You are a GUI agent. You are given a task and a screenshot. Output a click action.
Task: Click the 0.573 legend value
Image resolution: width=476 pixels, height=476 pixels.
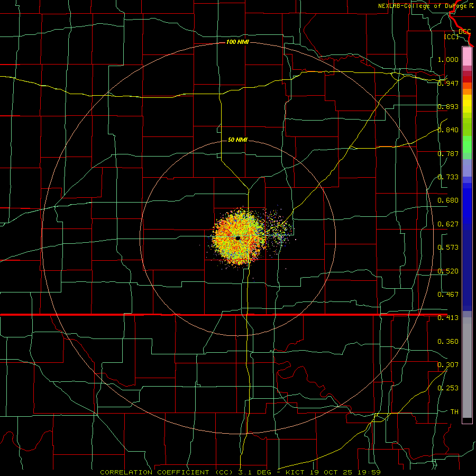[448, 248]
